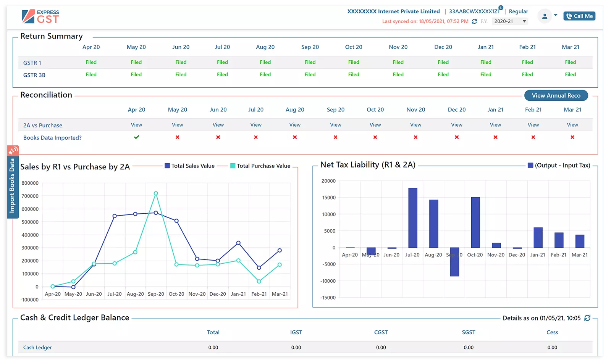Click the Call Me button
Image resolution: width=611 pixels, height=364 pixels.
[x=579, y=16]
